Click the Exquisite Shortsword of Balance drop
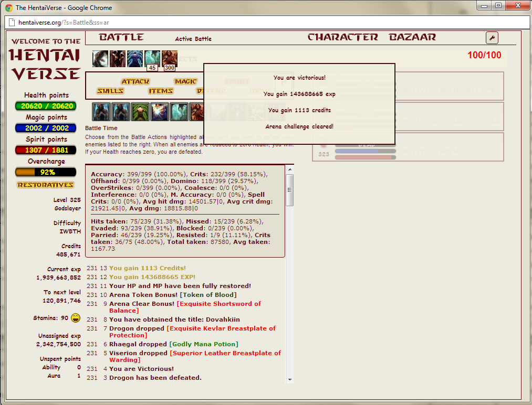This screenshot has height=405, width=532. tap(185, 307)
